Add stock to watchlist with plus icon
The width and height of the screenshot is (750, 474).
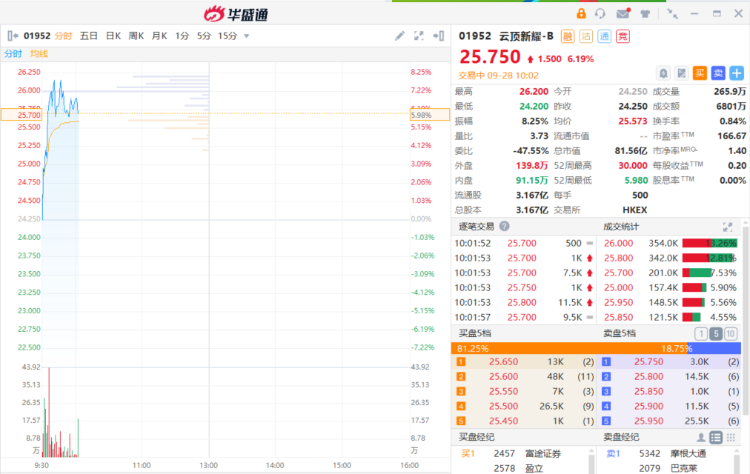pos(736,73)
